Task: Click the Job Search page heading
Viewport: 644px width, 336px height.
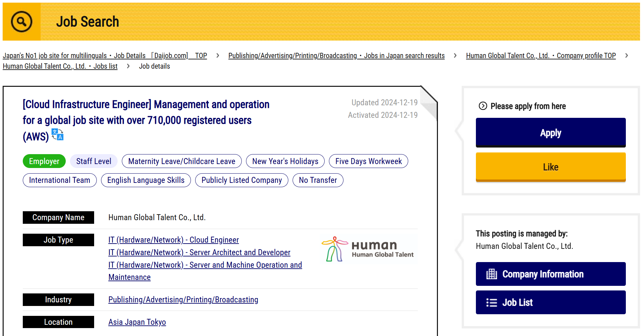Action: pyautogui.click(x=88, y=22)
